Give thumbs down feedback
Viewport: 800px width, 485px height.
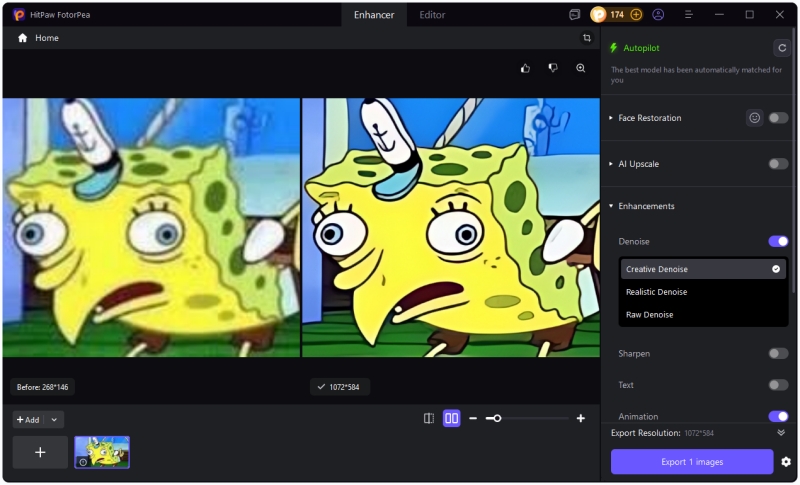click(553, 68)
